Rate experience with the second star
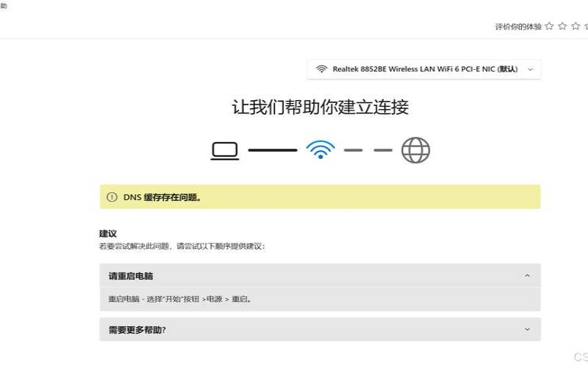 (x=562, y=26)
